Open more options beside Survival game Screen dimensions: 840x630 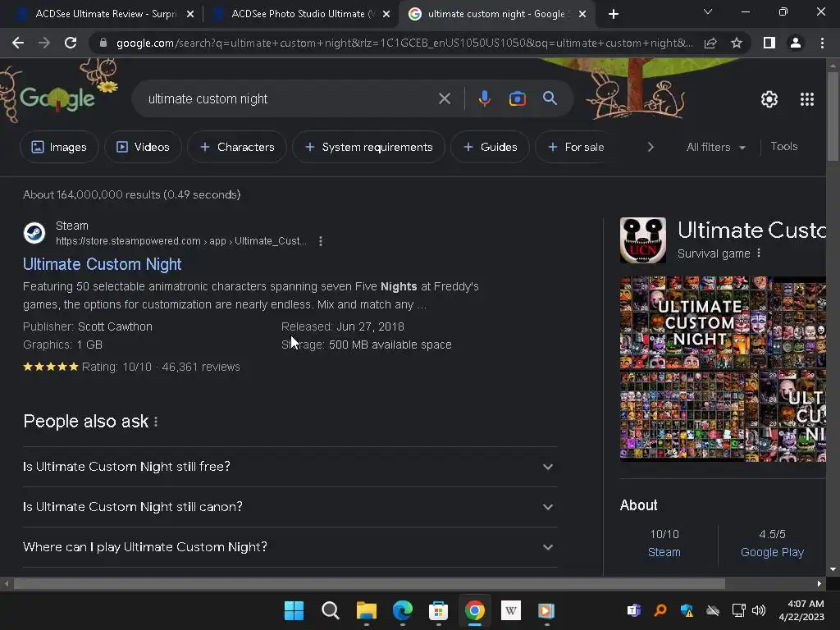coord(759,253)
